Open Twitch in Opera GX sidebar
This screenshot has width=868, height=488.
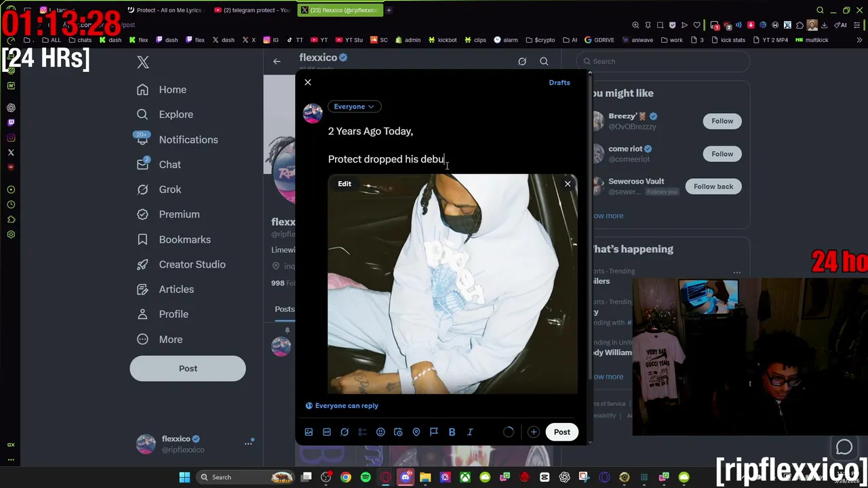point(11,123)
